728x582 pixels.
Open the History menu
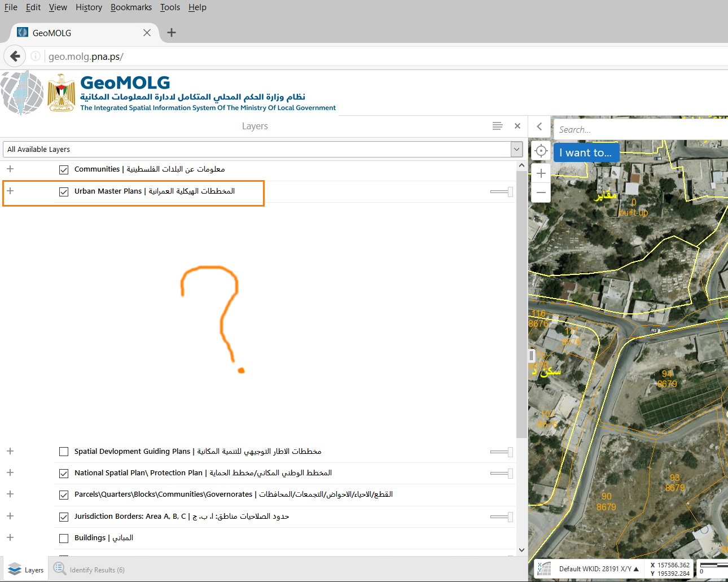(x=89, y=7)
